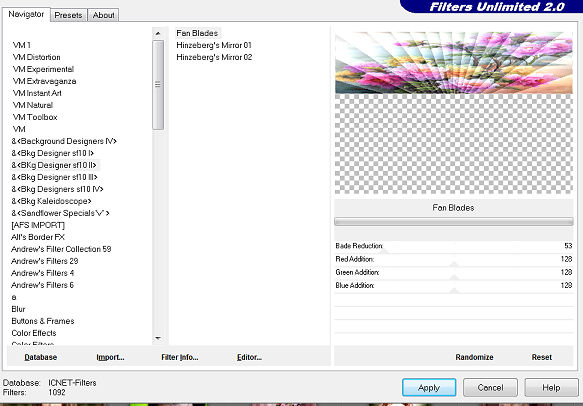Screen dimensions: 583x406
Task: Select Andrew's Filters 4 category
Action: 42,273
